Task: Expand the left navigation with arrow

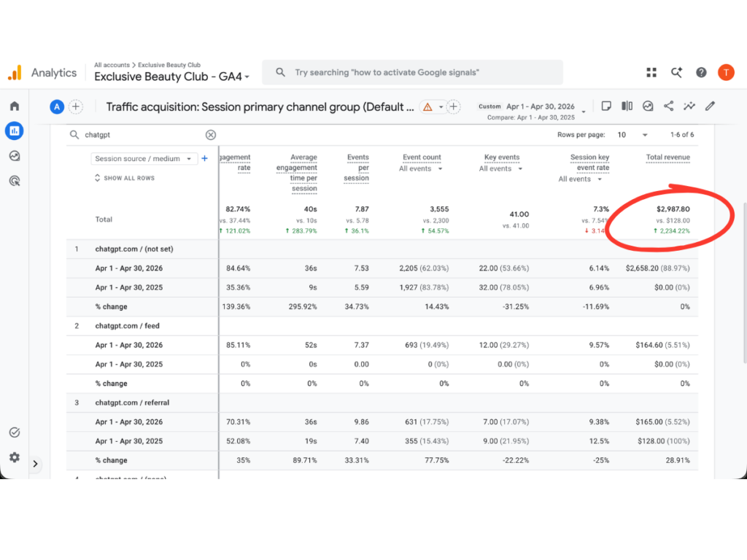Action: (35, 464)
